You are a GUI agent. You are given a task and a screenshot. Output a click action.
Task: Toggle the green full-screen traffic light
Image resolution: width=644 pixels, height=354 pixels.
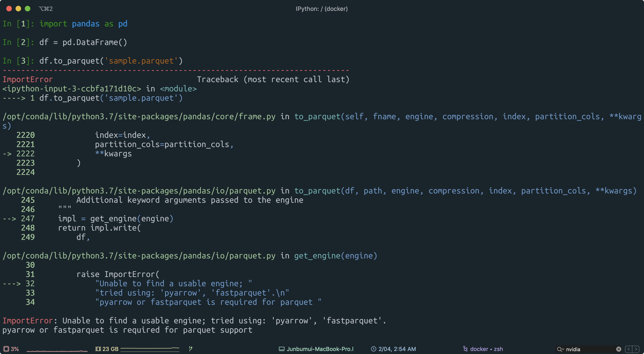28,8
